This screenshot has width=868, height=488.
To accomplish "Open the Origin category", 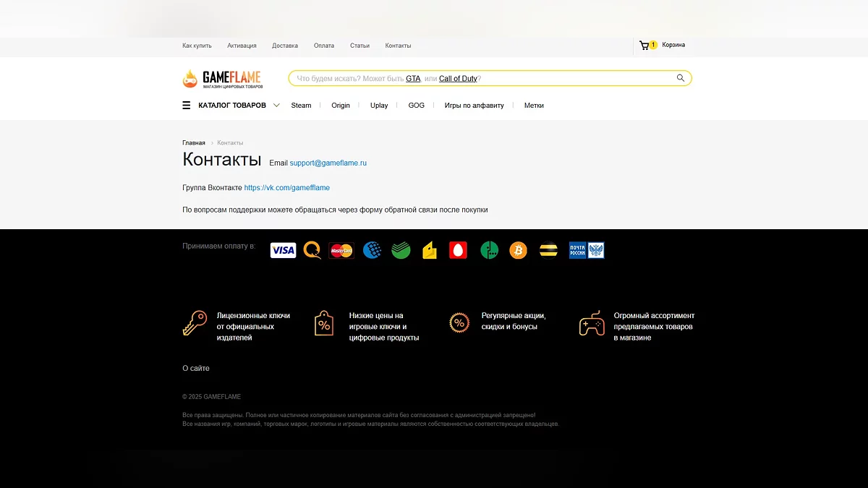I will point(341,106).
